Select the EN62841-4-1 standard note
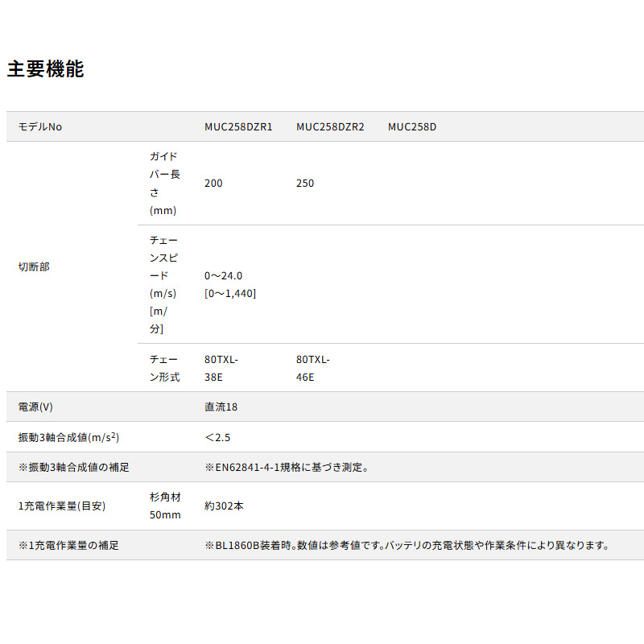 287,467
